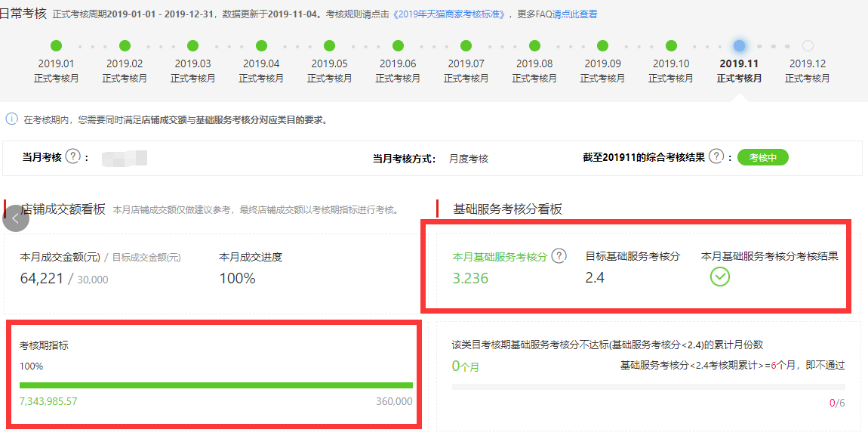The image size is (868, 439).
Task: Click the 64,221 transaction amount
Action: click(42, 278)
